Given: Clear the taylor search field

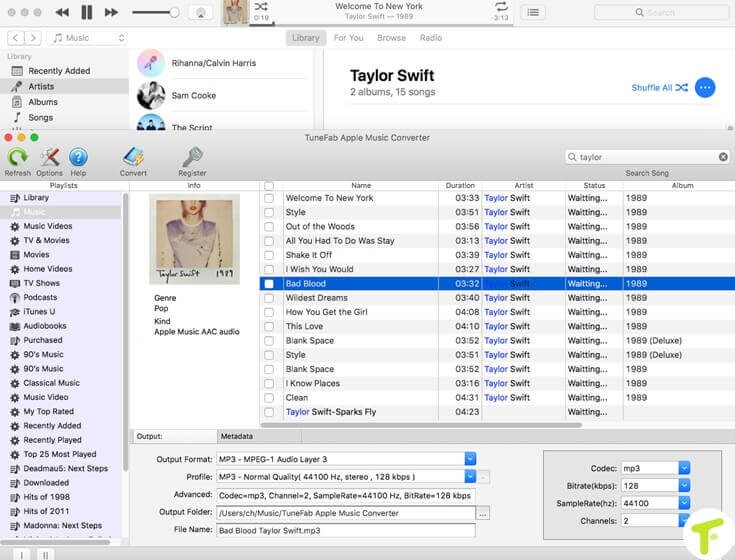Looking at the screenshot, I should [723, 157].
